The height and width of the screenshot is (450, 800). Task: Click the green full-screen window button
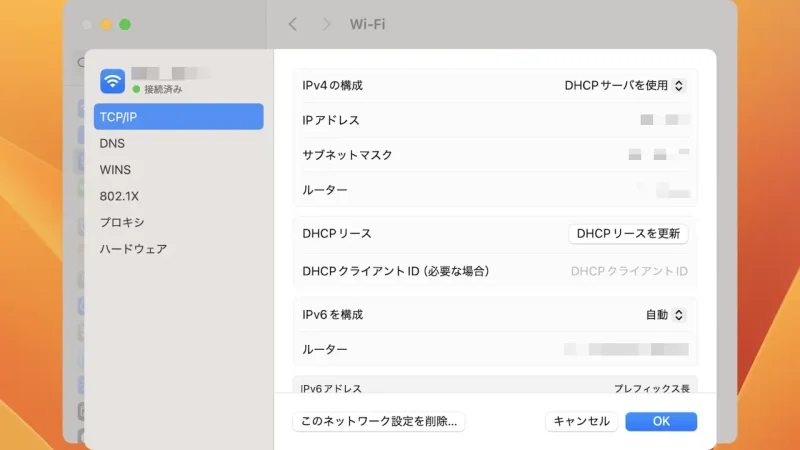[125, 24]
